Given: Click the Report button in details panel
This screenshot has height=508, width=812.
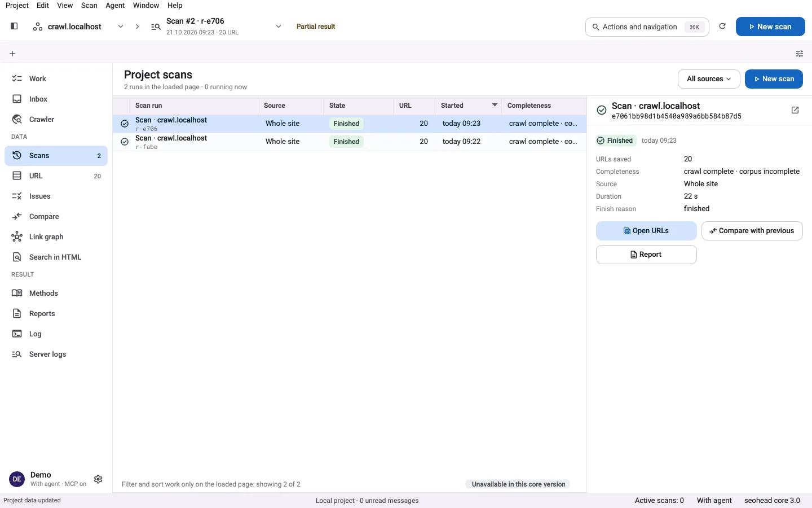Looking at the screenshot, I should (x=646, y=255).
